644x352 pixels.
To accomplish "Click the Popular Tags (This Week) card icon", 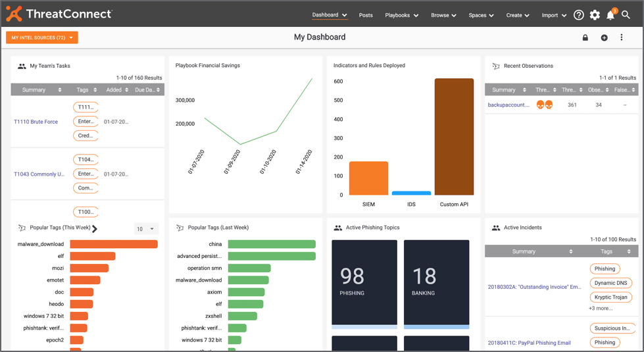I will [x=22, y=228].
